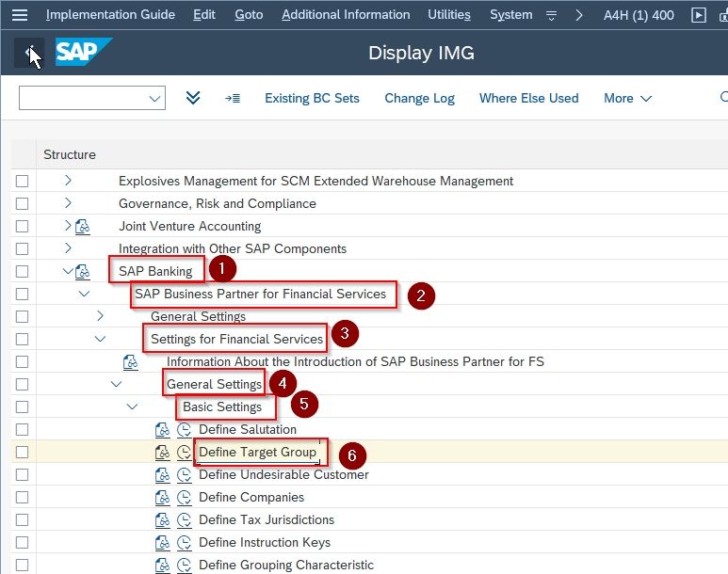Viewport: 728px width, 574px height.
Task: Open documentation icon for Define Tax Jurisdictions
Action: click(163, 520)
